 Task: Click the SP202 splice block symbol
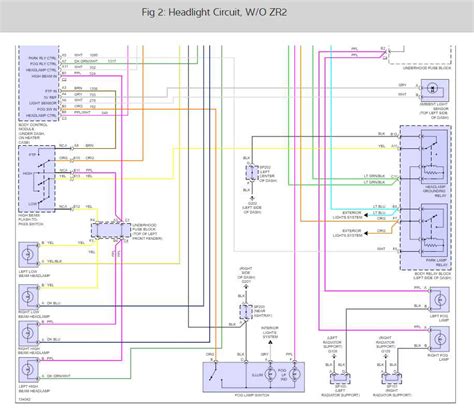[x=252, y=173]
